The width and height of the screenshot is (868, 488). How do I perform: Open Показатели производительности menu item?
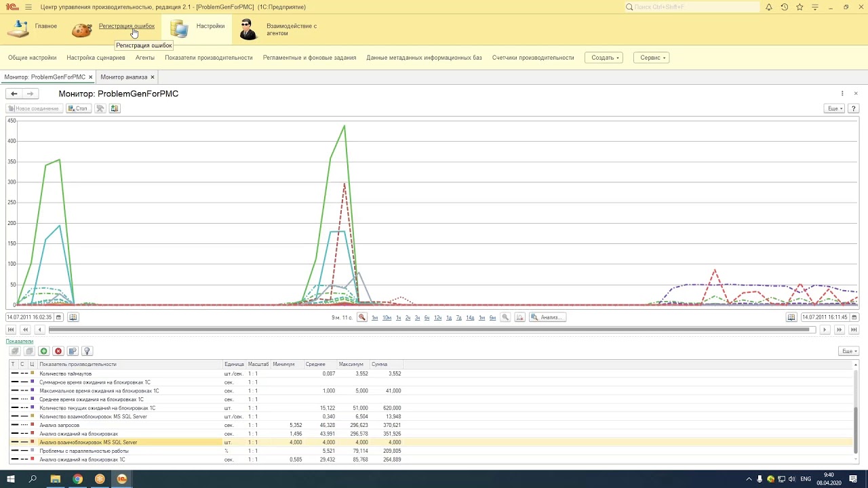click(x=209, y=58)
